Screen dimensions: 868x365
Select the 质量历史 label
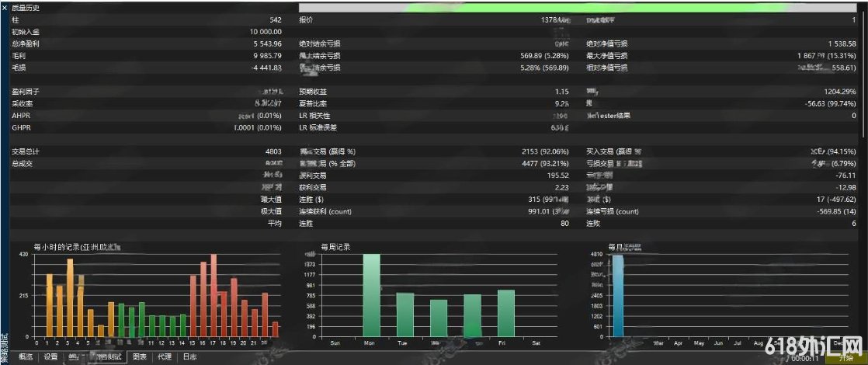(x=26, y=8)
